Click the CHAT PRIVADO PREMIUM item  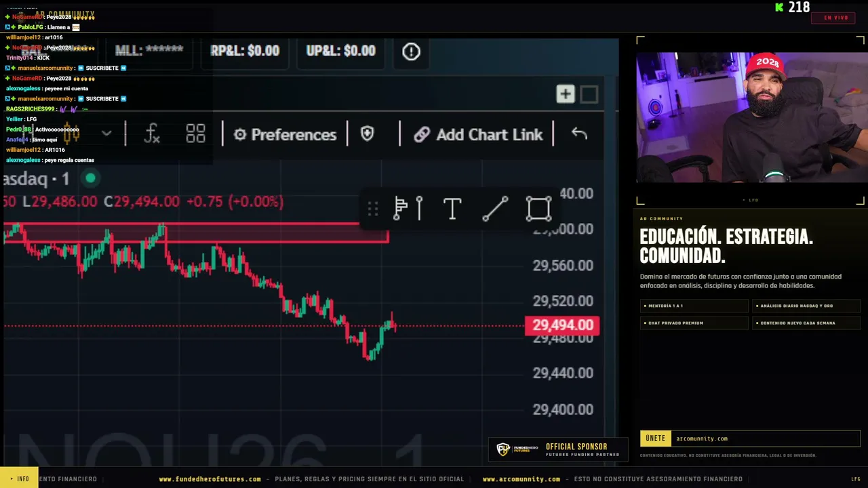(694, 323)
